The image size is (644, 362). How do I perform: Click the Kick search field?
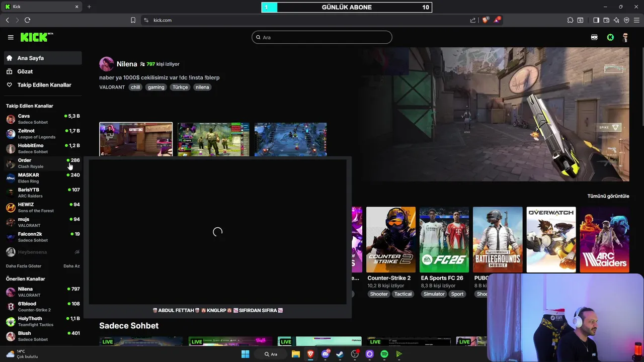(322, 37)
